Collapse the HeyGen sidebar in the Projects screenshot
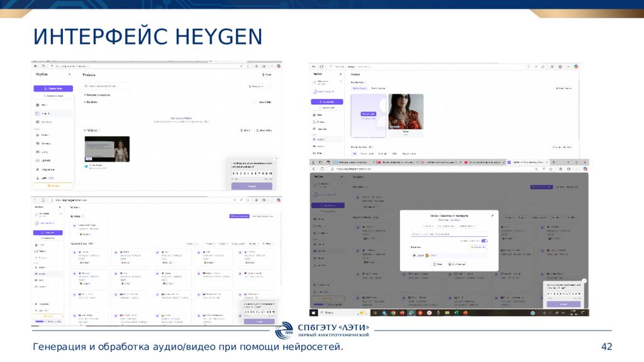This screenshot has height=362, width=644. 69,74
